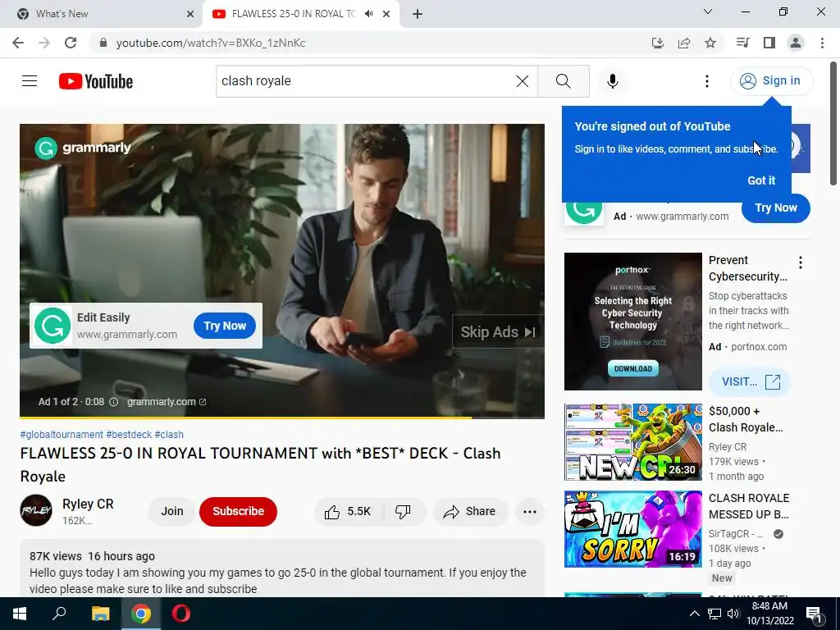
Task: Dismiss the tooltip with Got it
Action: (761, 180)
